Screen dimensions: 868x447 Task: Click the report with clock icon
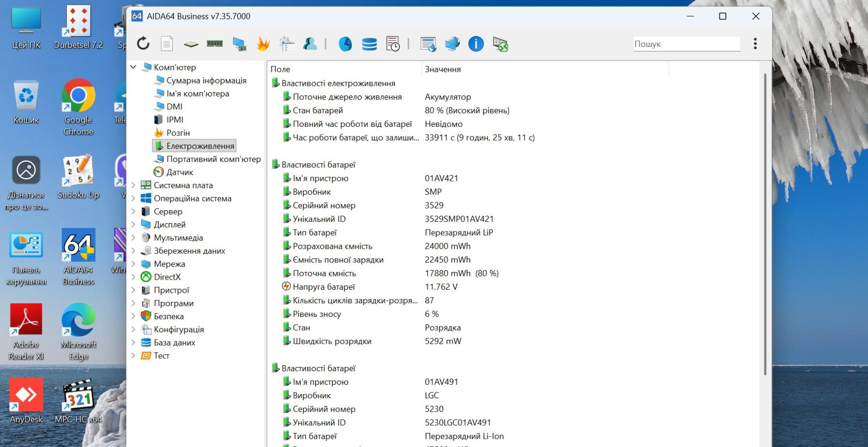[393, 44]
